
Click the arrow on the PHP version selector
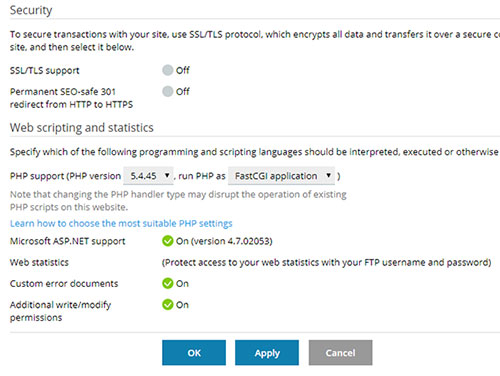[167, 175]
